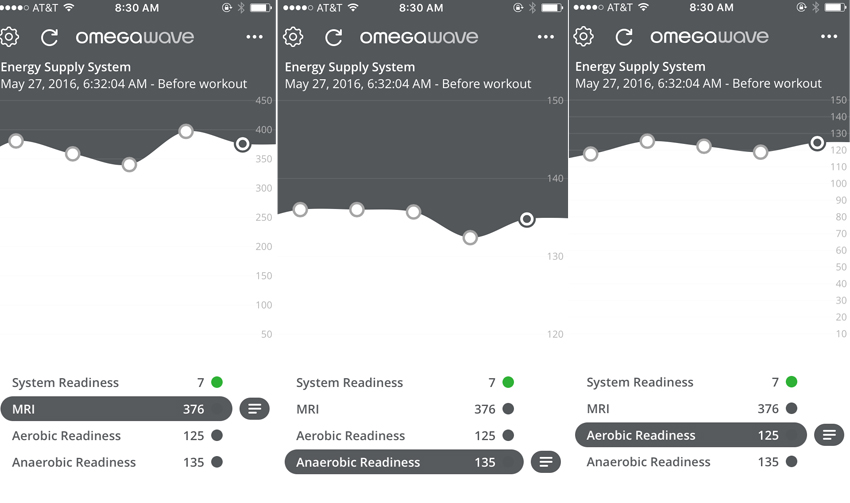Image resolution: width=850 pixels, height=503 pixels.
Task: Select MRI row in middle screen
Action: pyautogui.click(x=400, y=409)
